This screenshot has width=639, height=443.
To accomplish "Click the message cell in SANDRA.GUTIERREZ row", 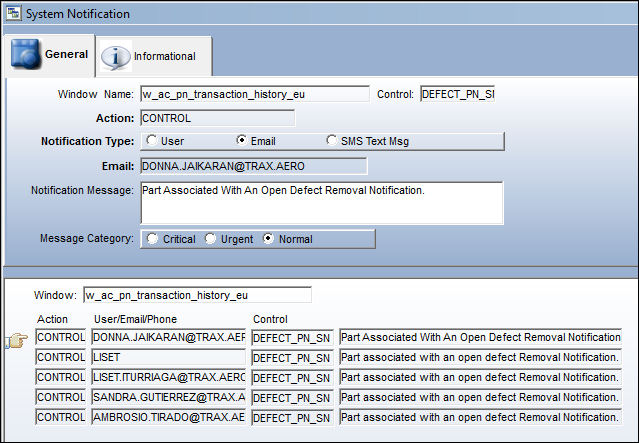I will (480, 397).
